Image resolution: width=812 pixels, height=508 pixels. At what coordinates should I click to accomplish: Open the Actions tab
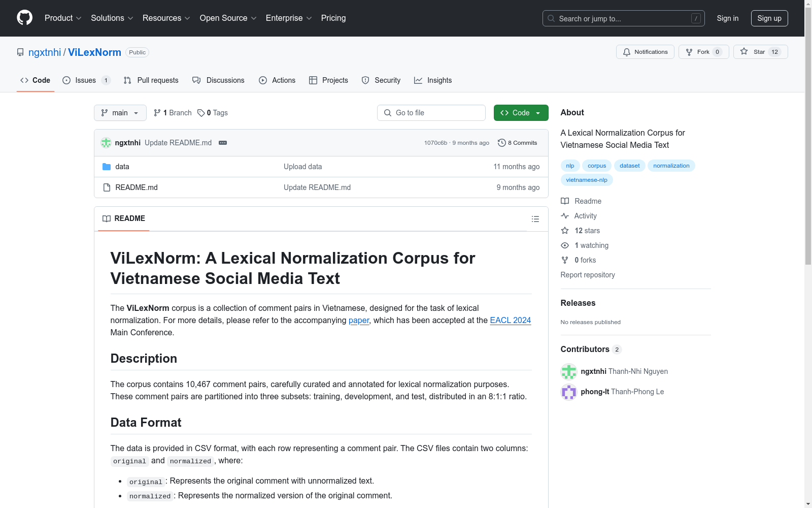click(x=277, y=80)
